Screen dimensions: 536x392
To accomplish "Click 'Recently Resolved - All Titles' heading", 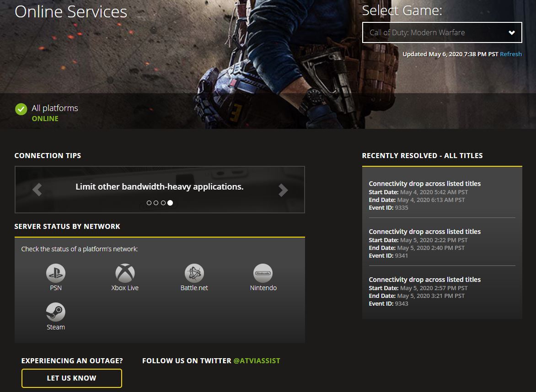I will click(422, 155).
